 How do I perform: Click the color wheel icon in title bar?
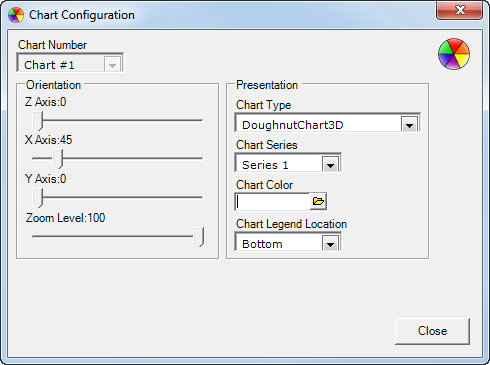[x=16, y=15]
